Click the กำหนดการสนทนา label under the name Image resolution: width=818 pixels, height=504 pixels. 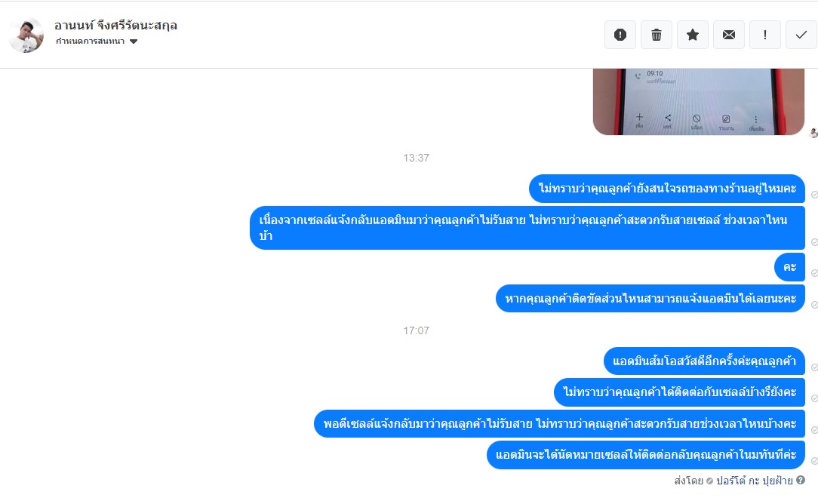click(90, 41)
